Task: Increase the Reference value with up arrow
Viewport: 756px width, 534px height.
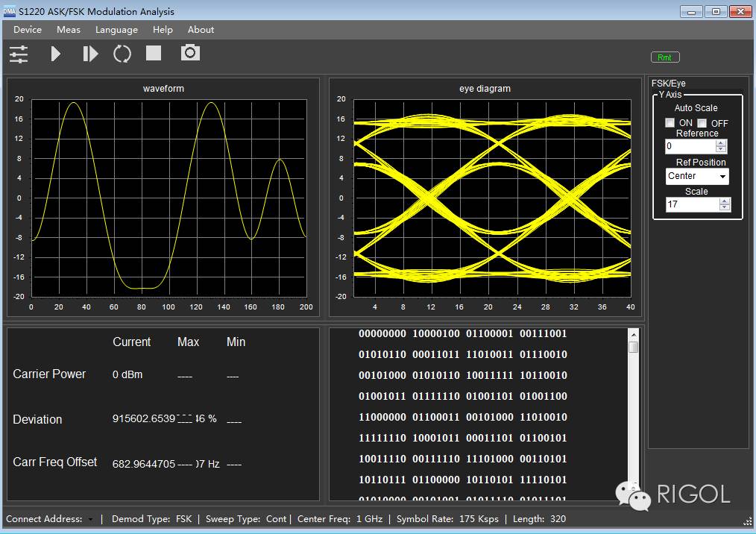Action: 721,143
